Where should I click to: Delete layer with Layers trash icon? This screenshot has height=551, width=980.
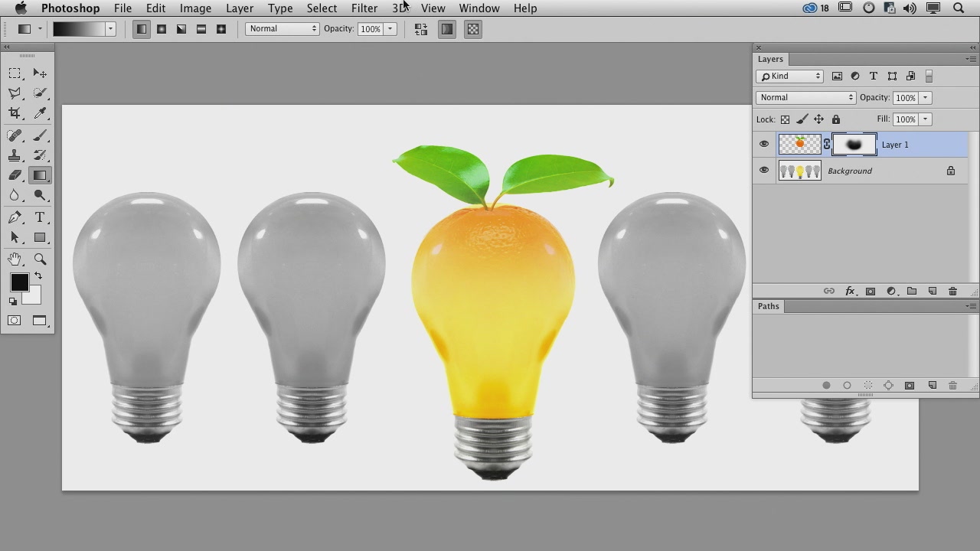point(953,291)
